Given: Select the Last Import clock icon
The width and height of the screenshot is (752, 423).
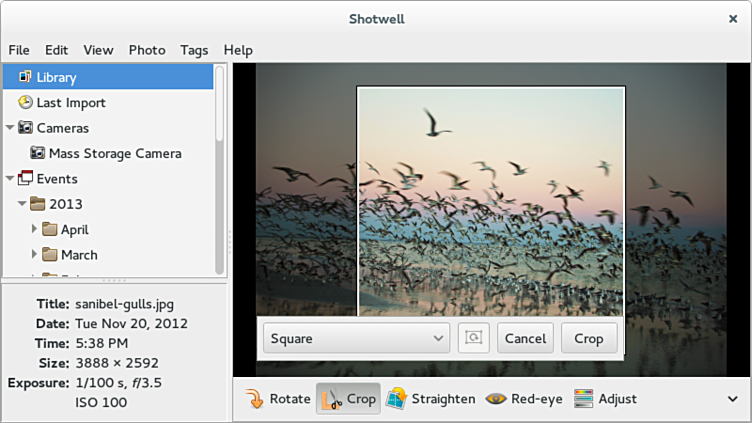Looking at the screenshot, I should coord(25,102).
